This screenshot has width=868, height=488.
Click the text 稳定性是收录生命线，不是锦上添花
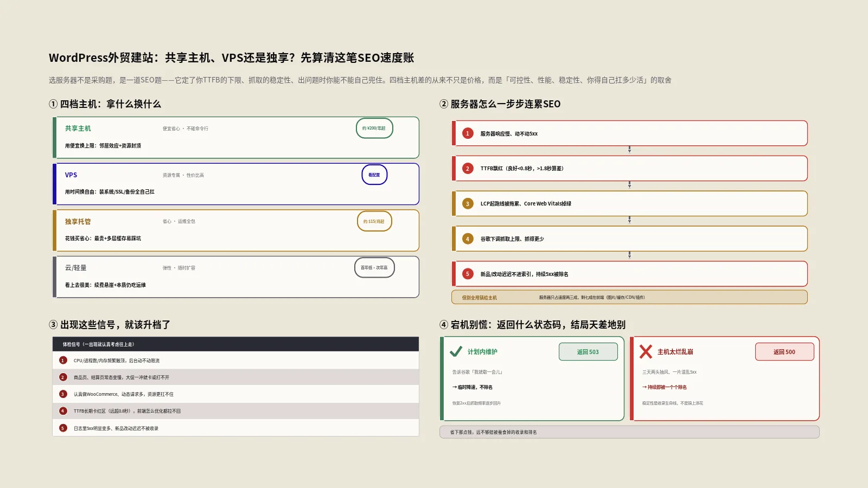[x=673, y=403]
